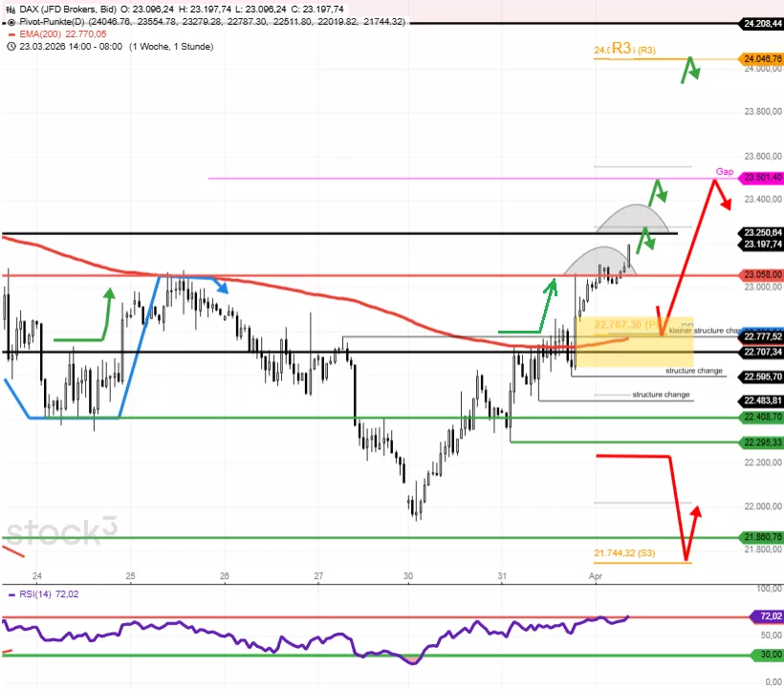The height and width of the screenshot is (689, 784).
Task: Click the pink Gap label text
Action: pyautogui.click(x=724, y=172)
